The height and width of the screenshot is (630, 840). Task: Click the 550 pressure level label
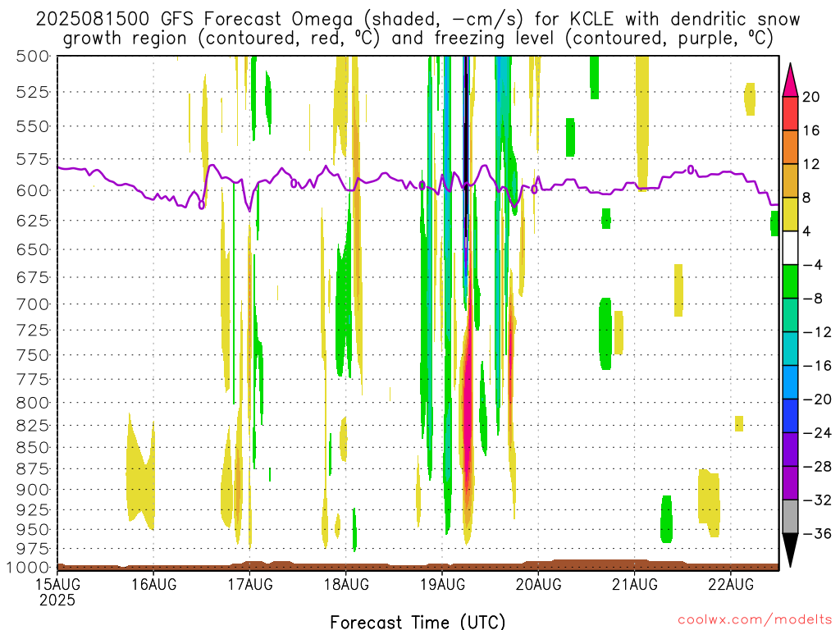coord(33,127)
